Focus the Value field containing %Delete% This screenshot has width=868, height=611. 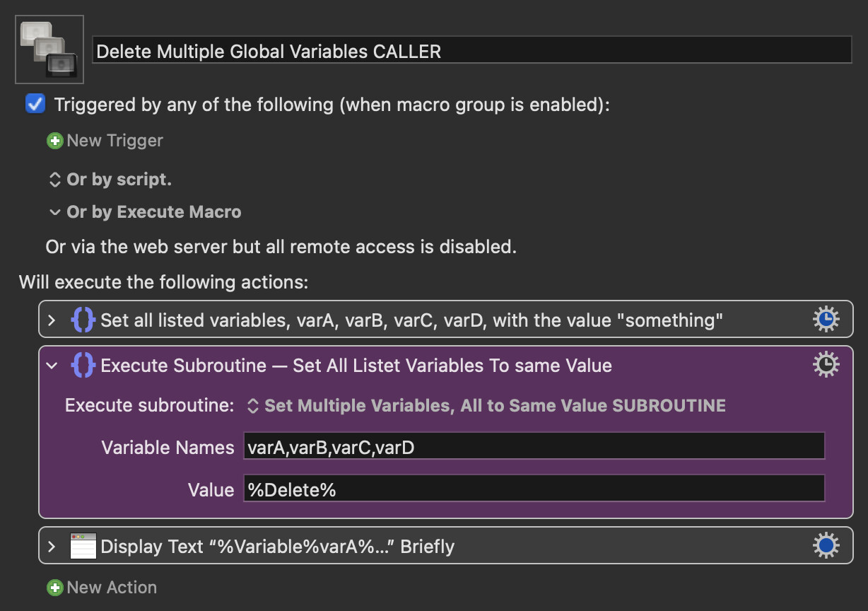pos(534,489)
